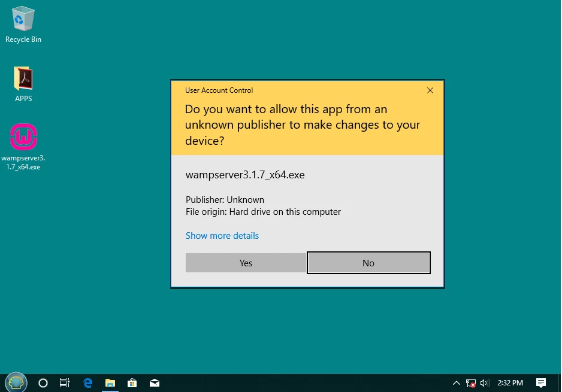Open the Recycle Bin desktop icon

[x=23, y=25]
